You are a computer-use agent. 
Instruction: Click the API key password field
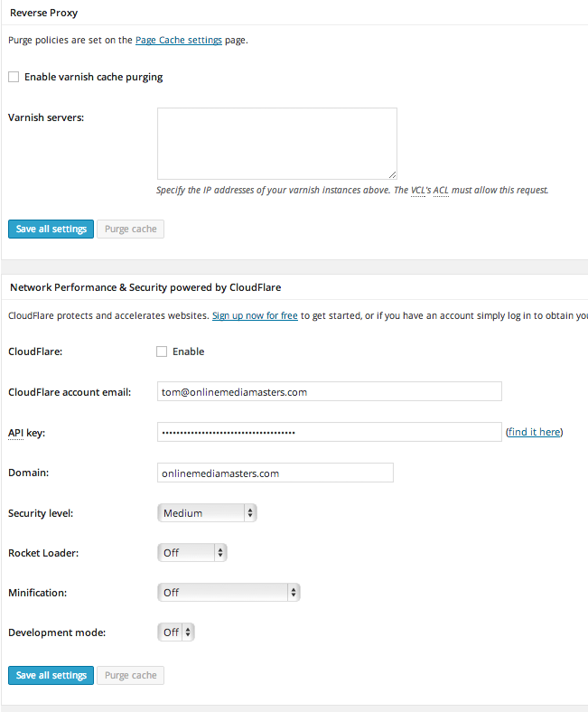(329, 433)
